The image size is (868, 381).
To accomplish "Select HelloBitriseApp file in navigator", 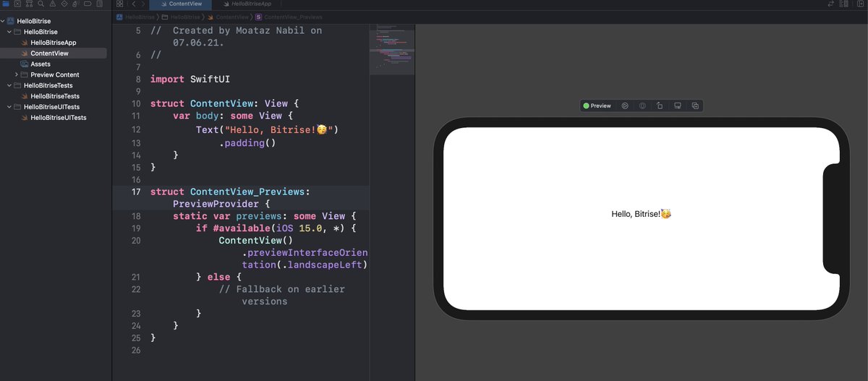I will [x=54, y=43].
